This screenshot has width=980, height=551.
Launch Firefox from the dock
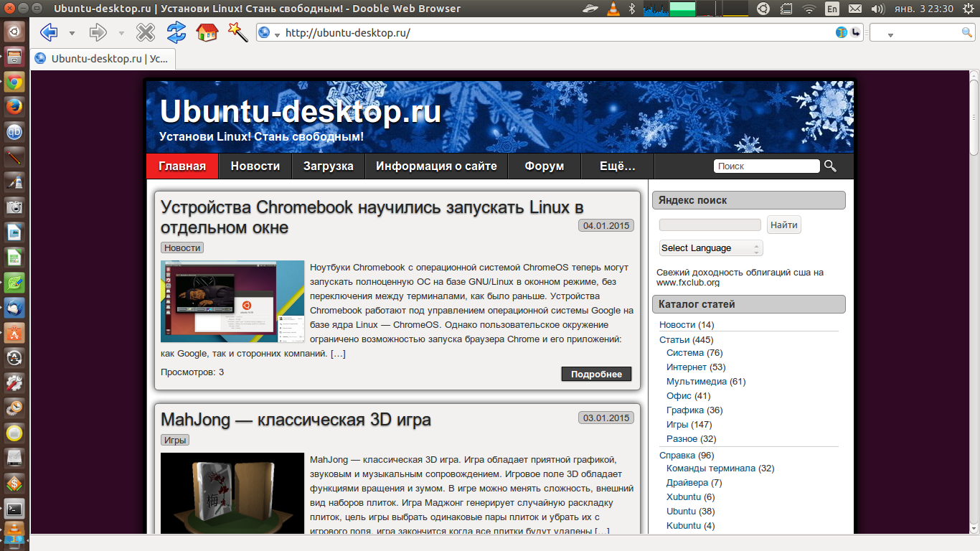click(x=14, y=107)
